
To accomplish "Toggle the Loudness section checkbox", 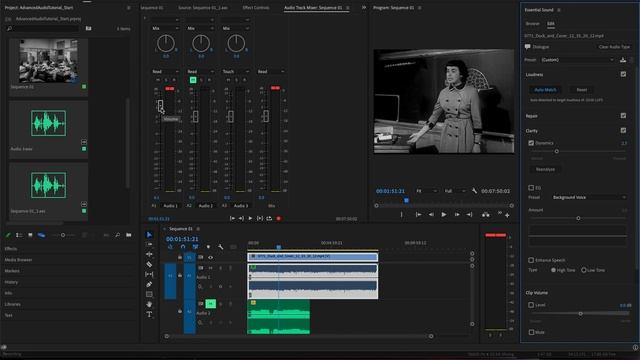I will pyautogui.click(x=623, y=74).
